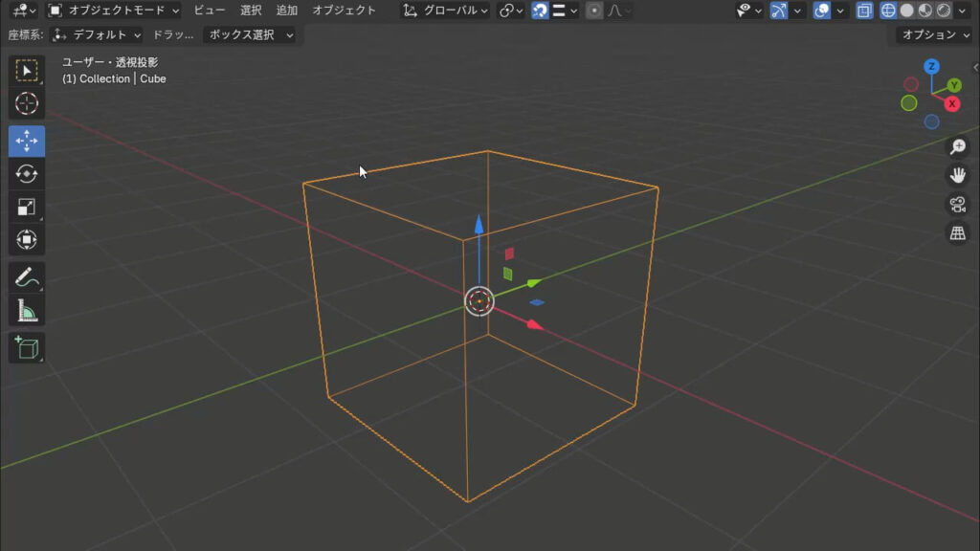Click the ユーザー・透視投影 view label
This screenshot has height=551, width=980.
point(110,62)
